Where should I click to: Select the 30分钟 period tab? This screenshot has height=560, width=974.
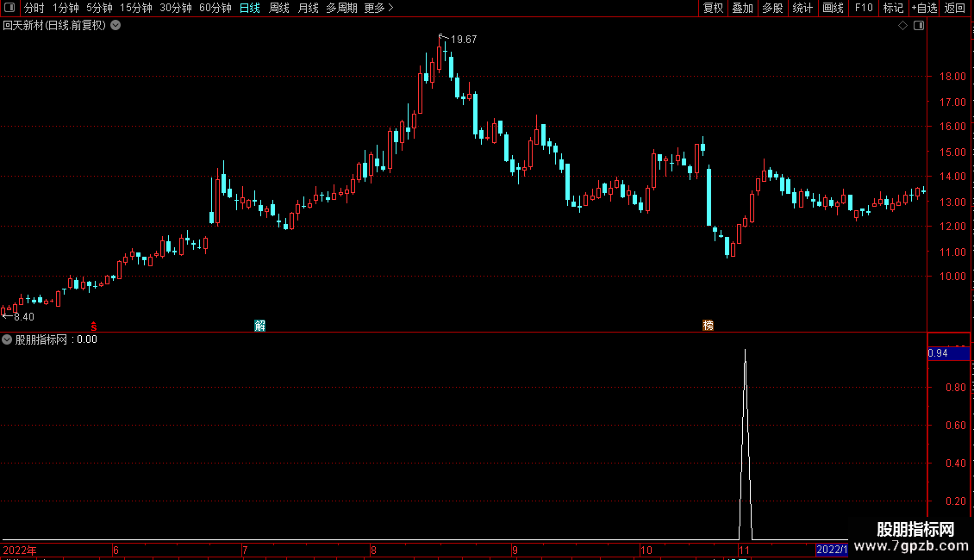(x=175, y=8)
